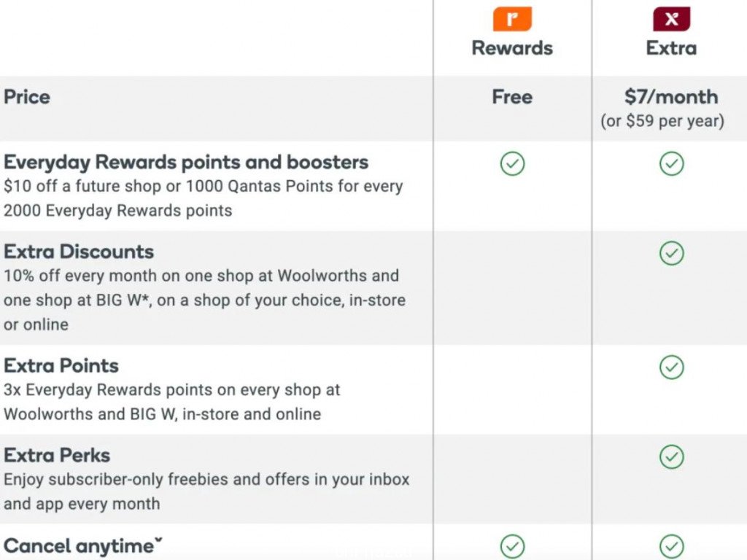Click the Cancel anytime footnote heading
The image size is (747, 560).
[83, 545]
